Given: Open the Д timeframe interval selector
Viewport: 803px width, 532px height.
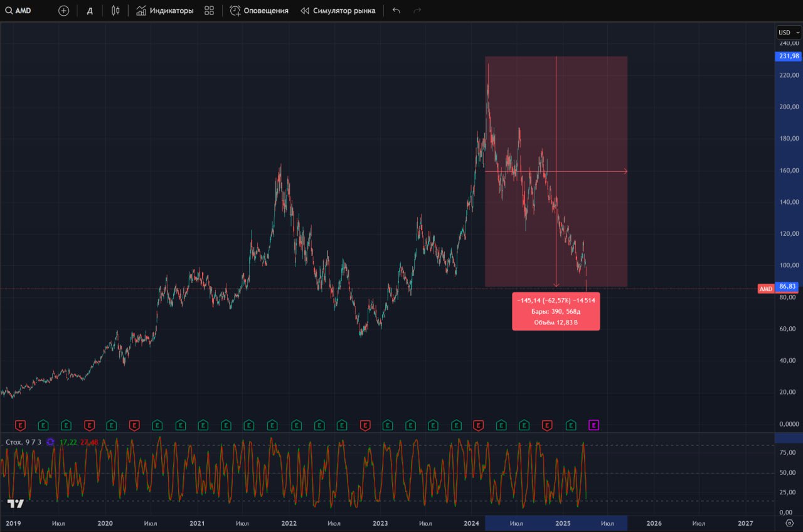Looking at the screenshot, I should coord(90,11).
